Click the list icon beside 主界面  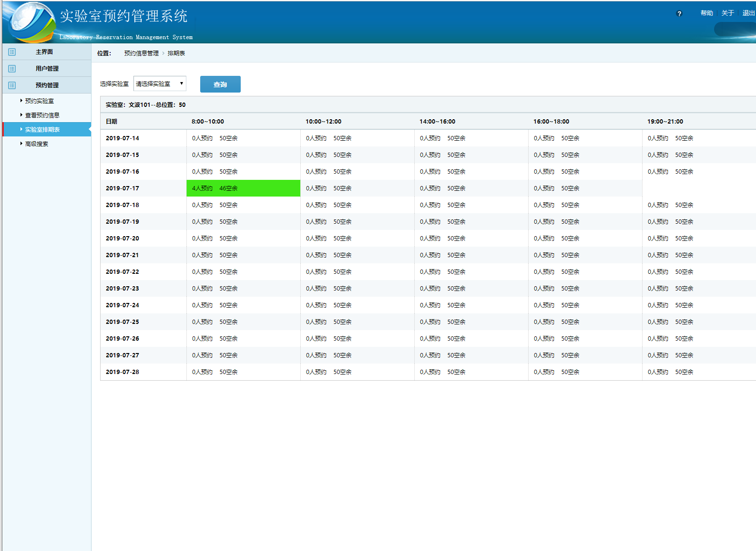pos(12,52)
